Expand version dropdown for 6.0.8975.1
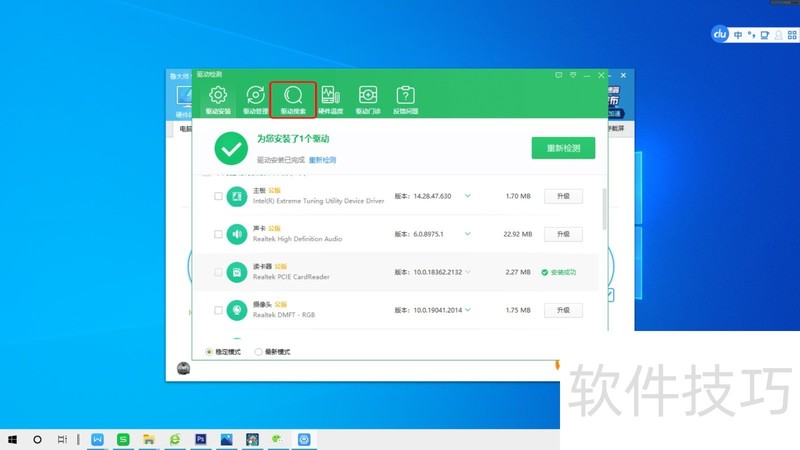The height and width of the screenshot is (450, 800). (x=467, y=234)
